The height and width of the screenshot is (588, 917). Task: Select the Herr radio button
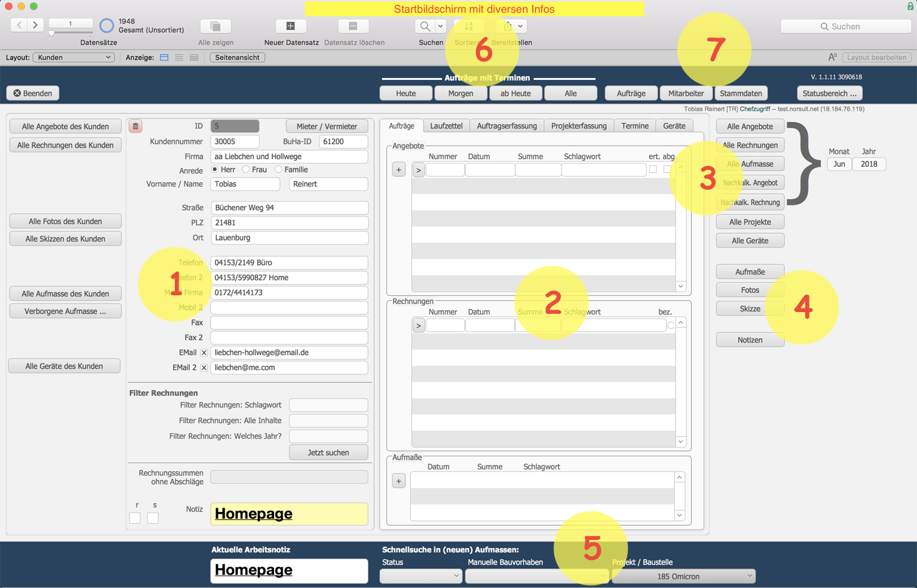(x=215, y=170)
